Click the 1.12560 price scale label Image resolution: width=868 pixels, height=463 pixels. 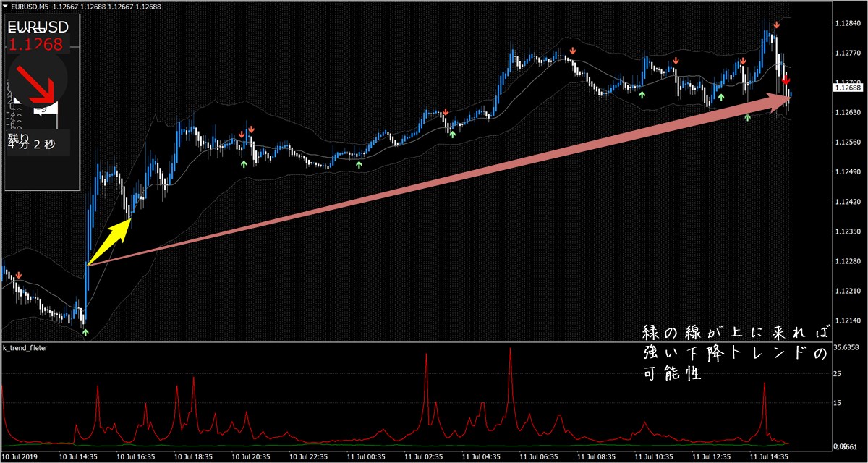tap(847, 143)
